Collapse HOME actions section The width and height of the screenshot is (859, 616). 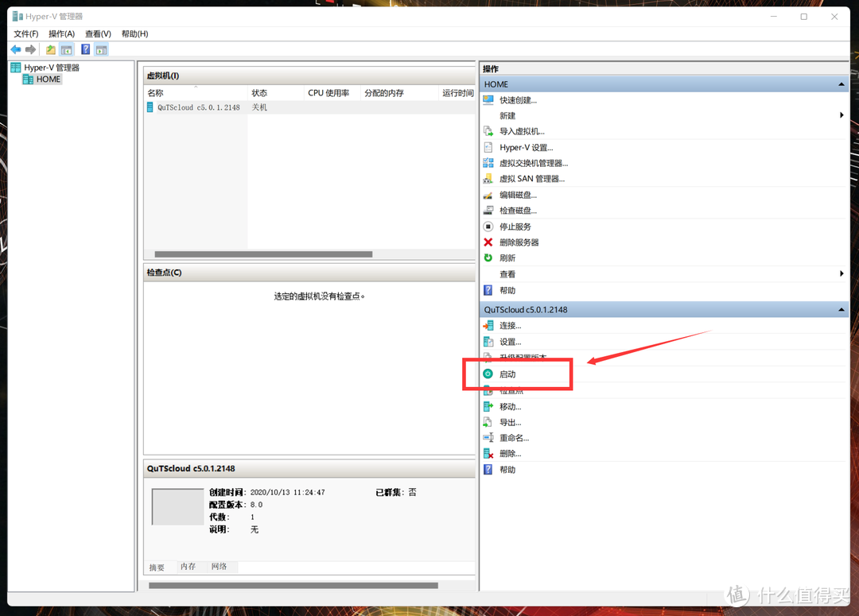point(841,84)
